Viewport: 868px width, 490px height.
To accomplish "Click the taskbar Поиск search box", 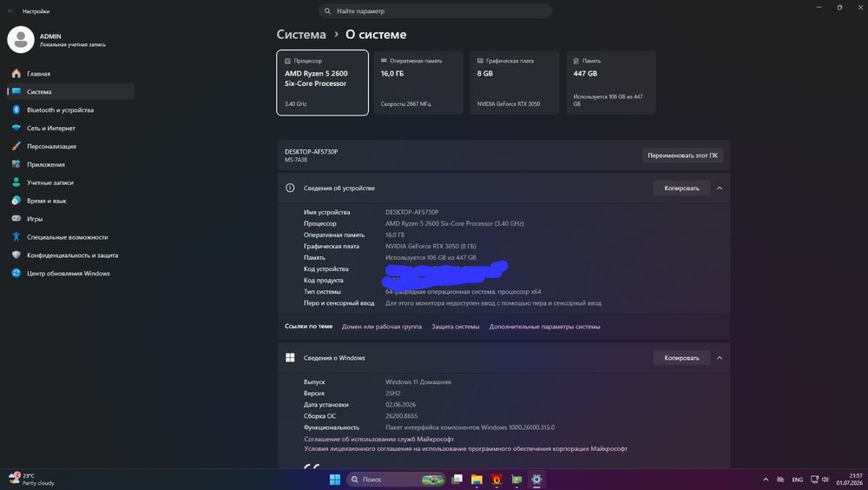I will click(x=397, y=480).
